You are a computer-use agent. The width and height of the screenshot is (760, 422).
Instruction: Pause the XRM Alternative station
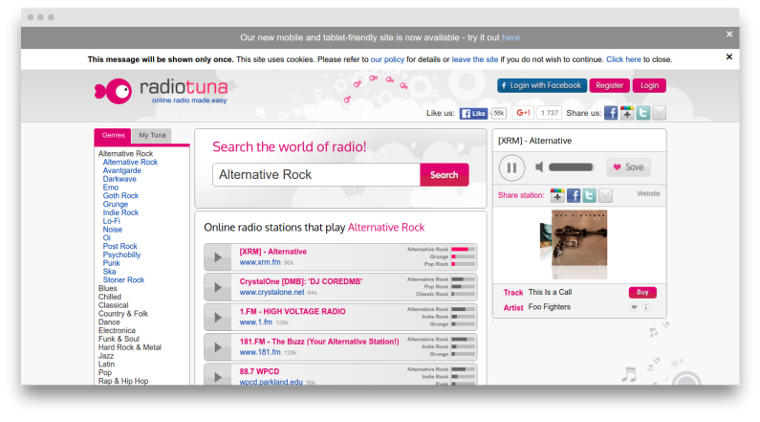(x=512, y=168)
